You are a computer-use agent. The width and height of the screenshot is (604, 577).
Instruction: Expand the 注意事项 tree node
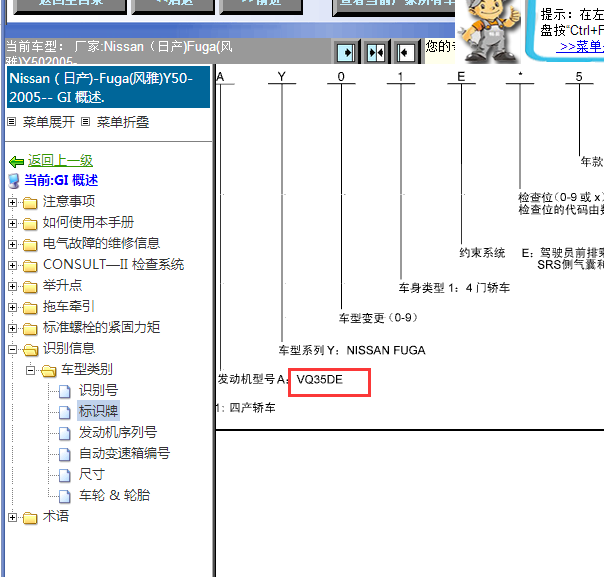(x=12, y=202)
